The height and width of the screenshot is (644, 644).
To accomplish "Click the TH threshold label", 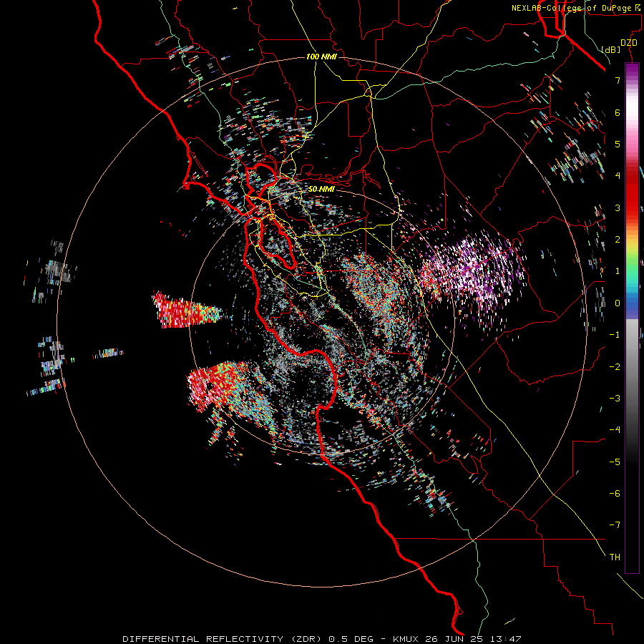I will [x=615, y=557].
